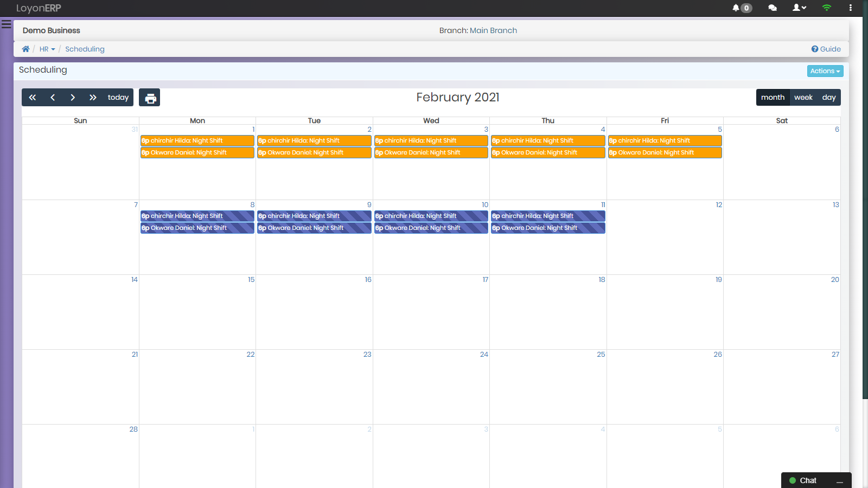Open the user account dropdown

(799, 8)
